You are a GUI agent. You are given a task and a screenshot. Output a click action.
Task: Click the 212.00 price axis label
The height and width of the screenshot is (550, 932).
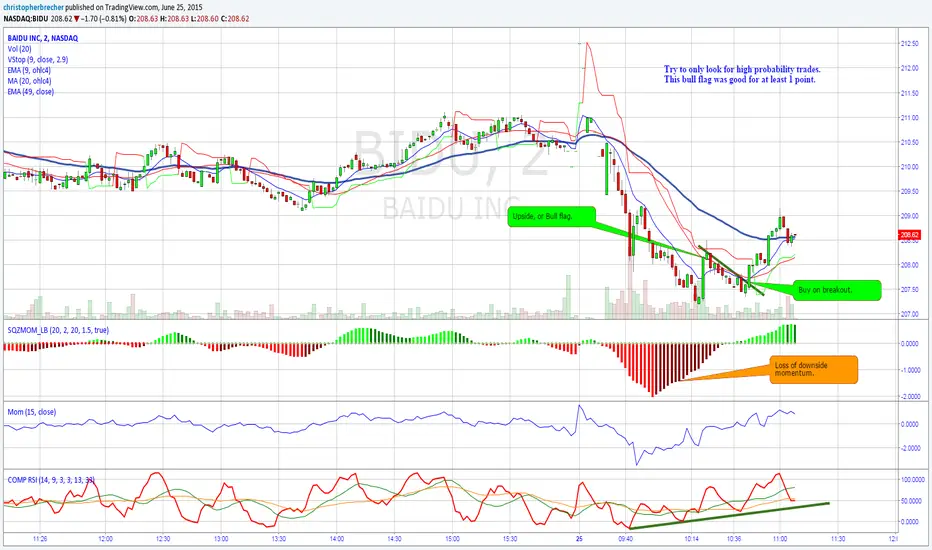909,68
